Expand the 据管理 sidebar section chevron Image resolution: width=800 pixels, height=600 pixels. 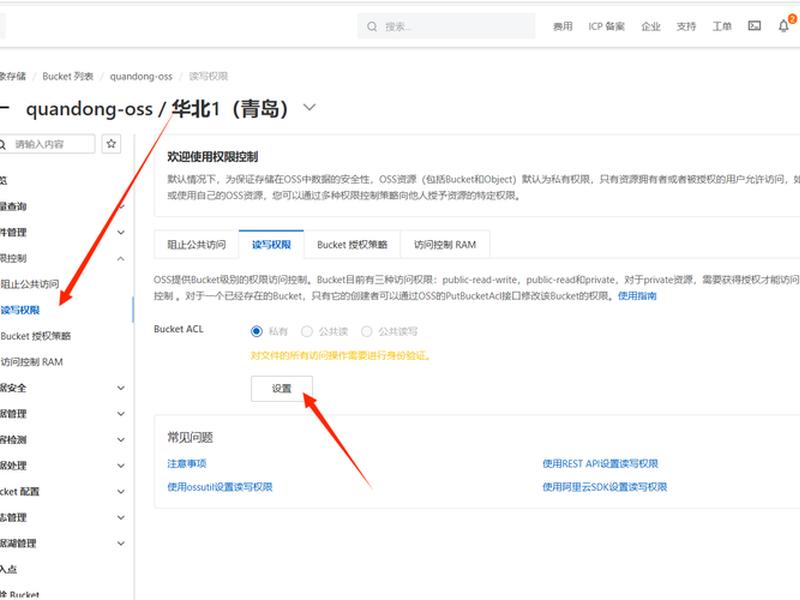tap(121, 414)
